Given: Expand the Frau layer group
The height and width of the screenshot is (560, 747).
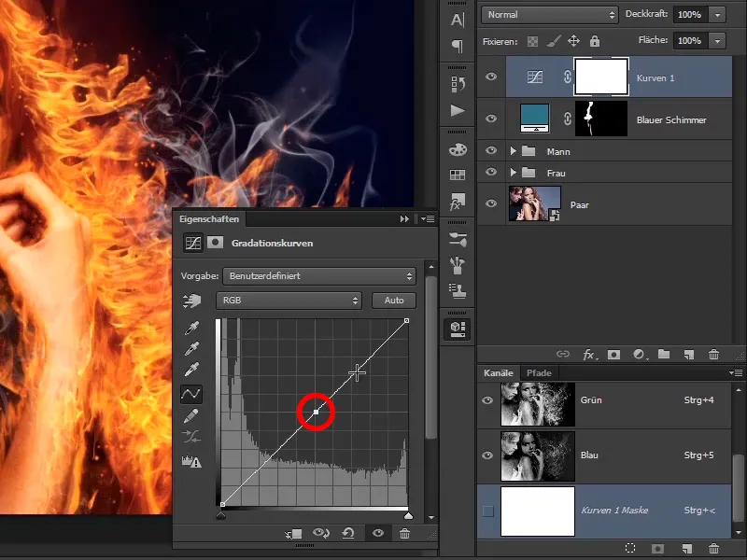Looking at the screenshot, I should 513,173.
